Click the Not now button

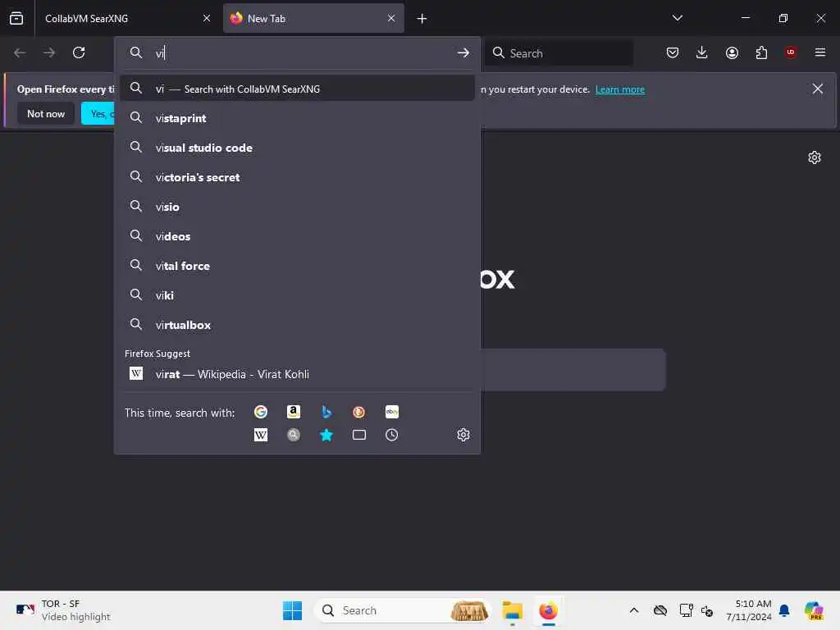click(x=46, y=113)
